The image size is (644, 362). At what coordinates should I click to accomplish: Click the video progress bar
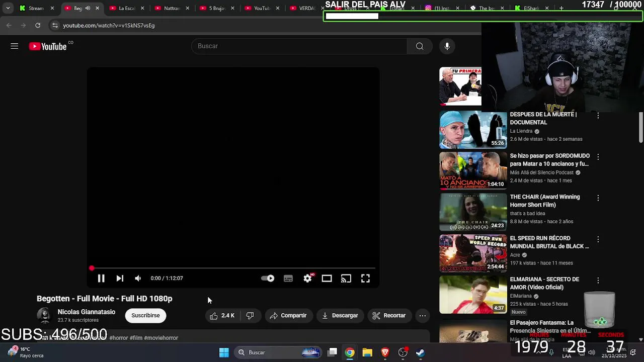coord(233,268)
